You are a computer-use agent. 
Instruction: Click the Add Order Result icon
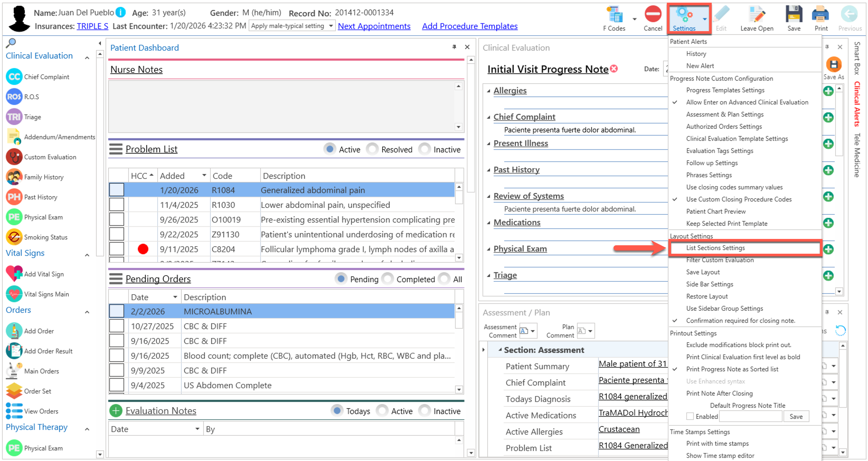[14, 351]
